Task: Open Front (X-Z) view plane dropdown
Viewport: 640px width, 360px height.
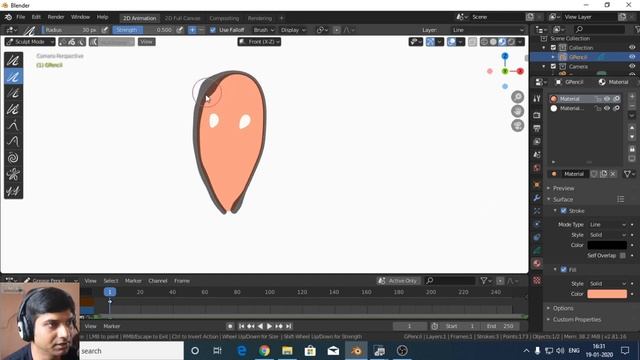Action: pos(259,42)
